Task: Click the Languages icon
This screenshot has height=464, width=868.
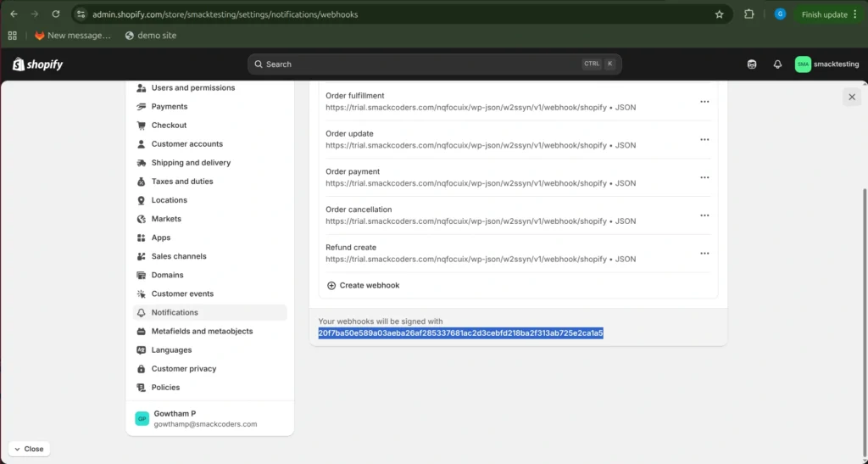Action: coord(142,350)
